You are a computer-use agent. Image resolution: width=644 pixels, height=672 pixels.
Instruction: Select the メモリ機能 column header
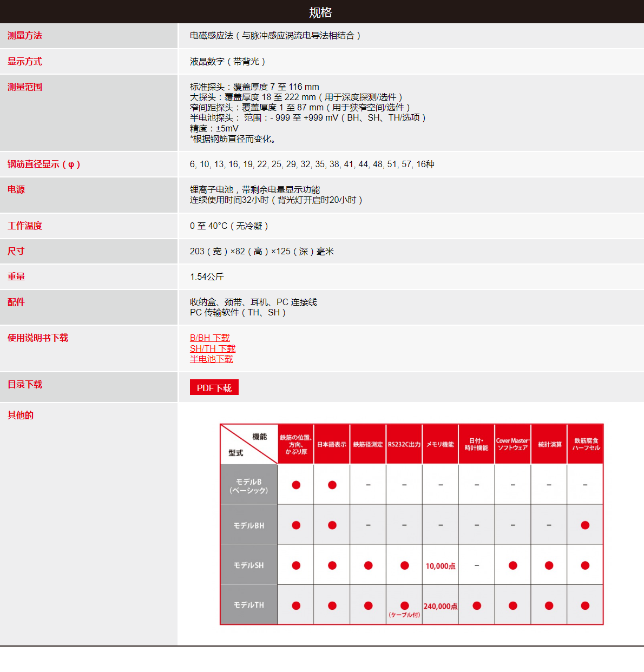(440, 444)
